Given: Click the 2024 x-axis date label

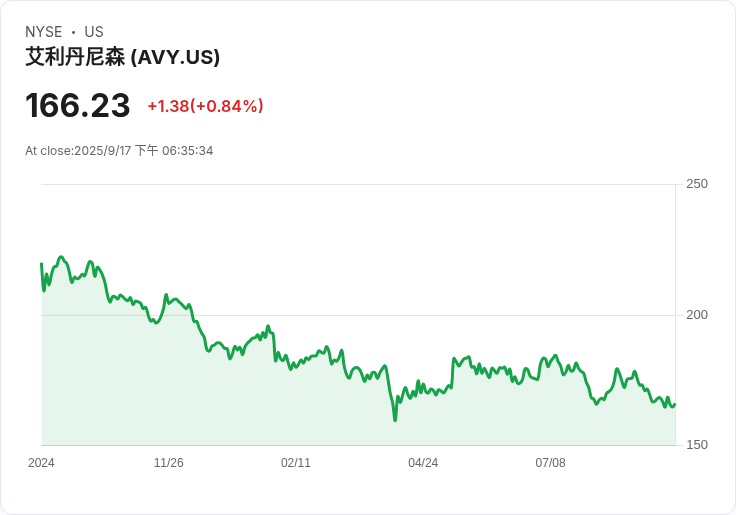Looking at the screenshot, I should click(41, 463).
